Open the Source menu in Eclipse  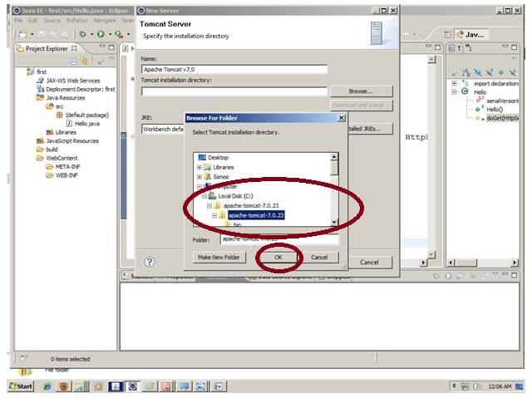point(52,20)
